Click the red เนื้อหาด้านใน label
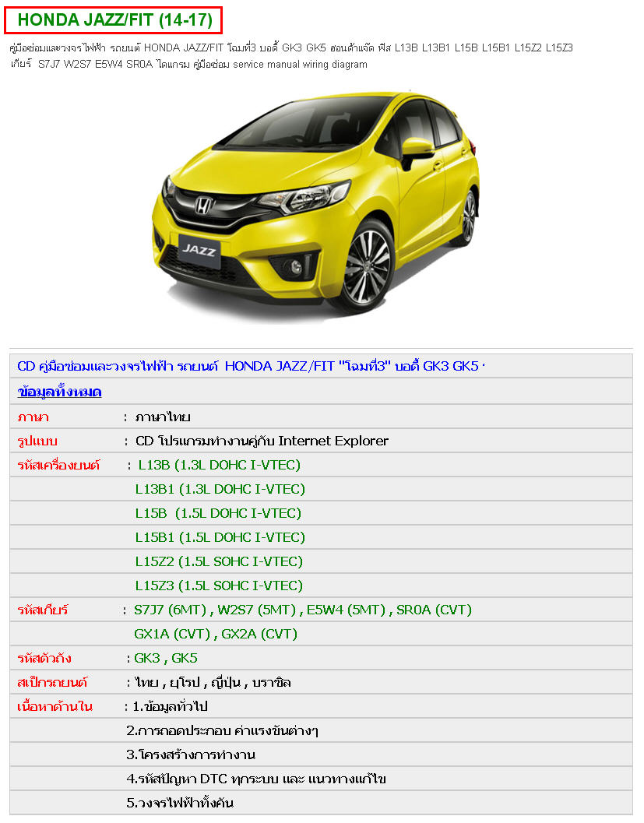 click(55, 706)
